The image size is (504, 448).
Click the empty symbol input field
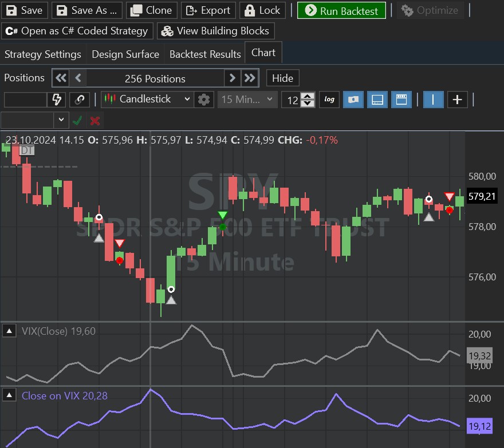click(25, 100)
